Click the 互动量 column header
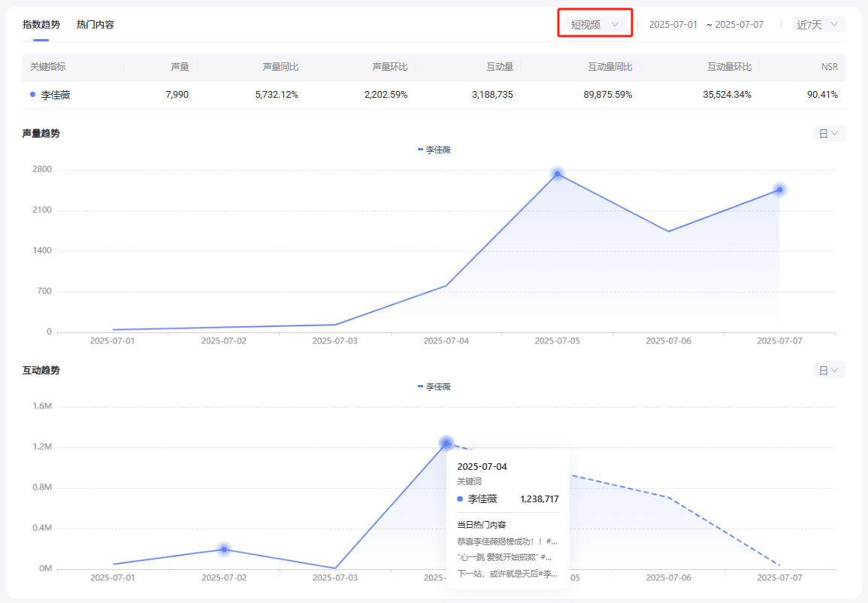The height and width of the screenshot is (603, 868). (499, 66)
